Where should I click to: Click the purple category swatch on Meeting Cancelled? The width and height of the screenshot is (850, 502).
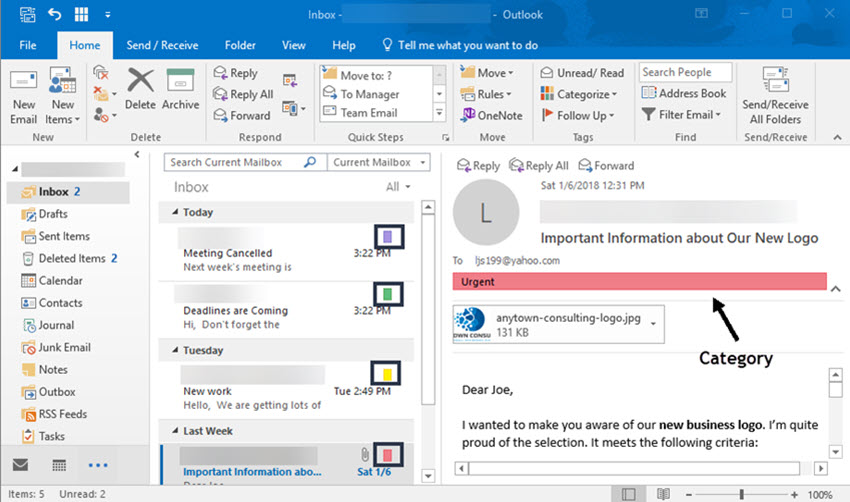[388, 236]
